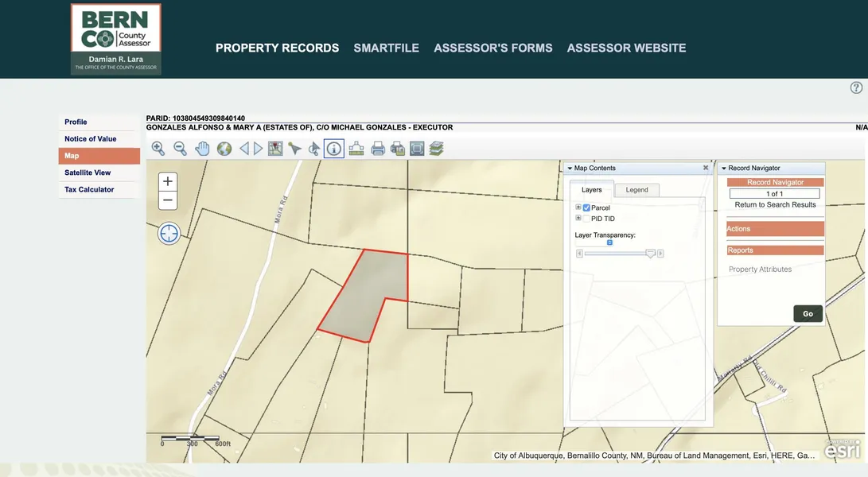Click Return to Search Results link
This screenshot has height=477, width=868.
(775, 205)
